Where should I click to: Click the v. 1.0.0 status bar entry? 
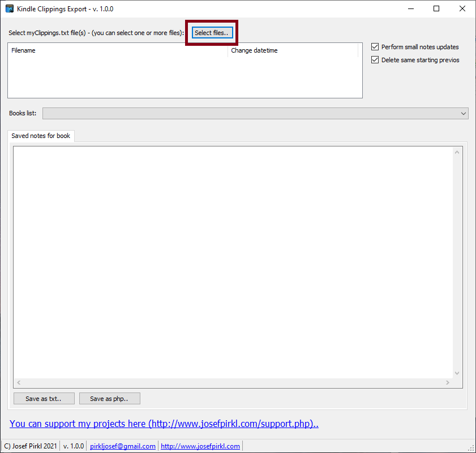[x=74, y=446]
